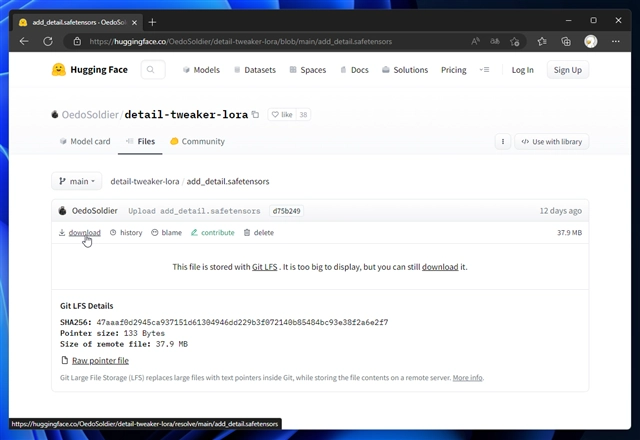Like the repository with heart button
This screenshot has height=440, width=640.
click(282, 115)
